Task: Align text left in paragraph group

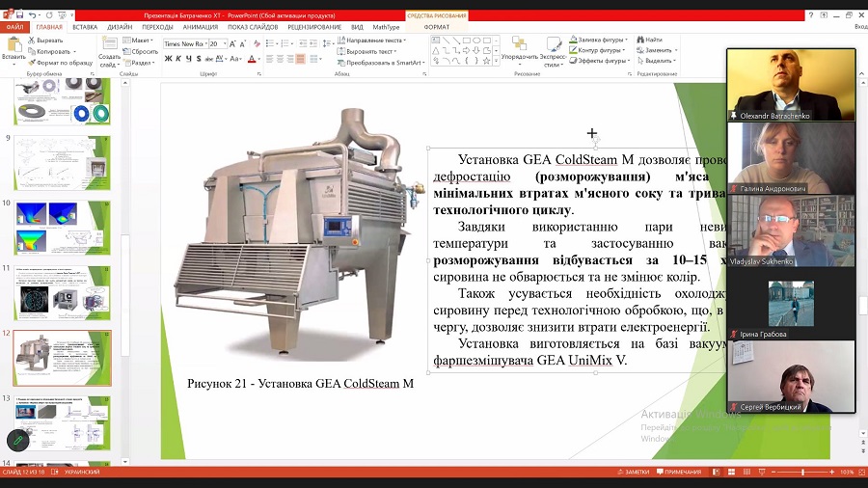Action: click(270, 59)
